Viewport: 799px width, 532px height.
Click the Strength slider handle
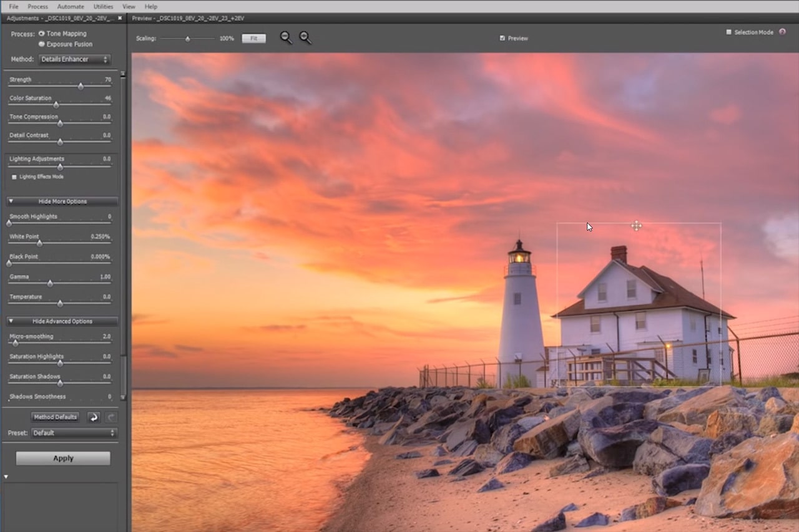(81, 87)
